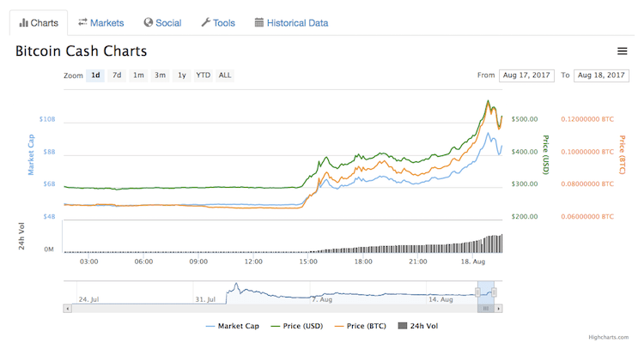
Task: Click the wrench icon beside Tools
Action: [x=205, y=22]
